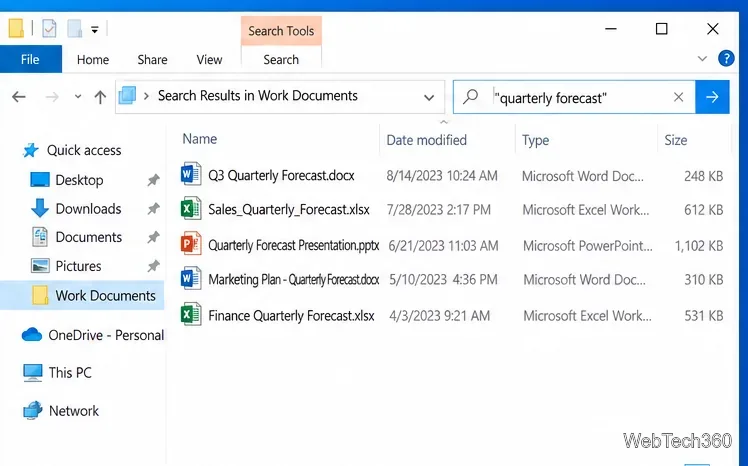Open the File menu
The image size is (748, 466).
30,60
